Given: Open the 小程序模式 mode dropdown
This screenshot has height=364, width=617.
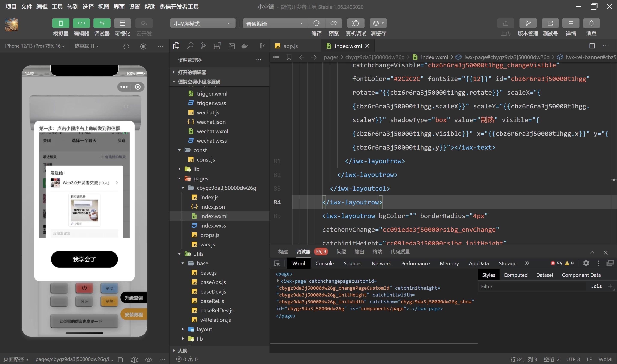Looking at the screenshot, I should [x=203, y=24].
